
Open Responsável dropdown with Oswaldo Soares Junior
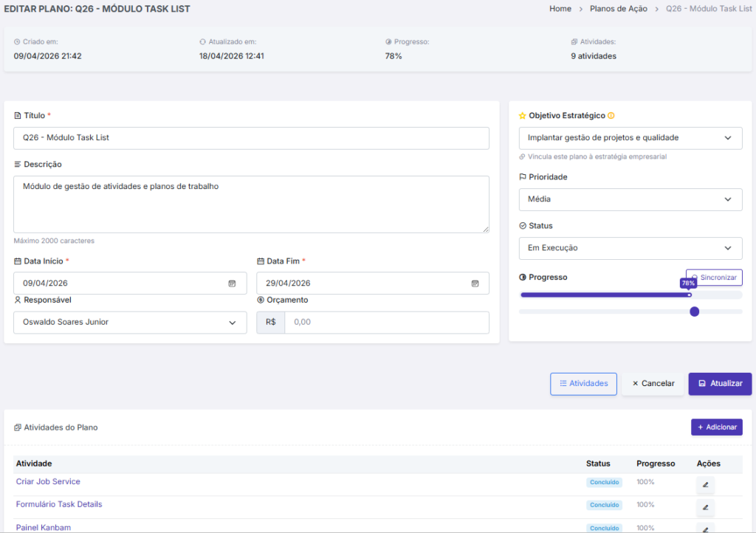point(130,323)
